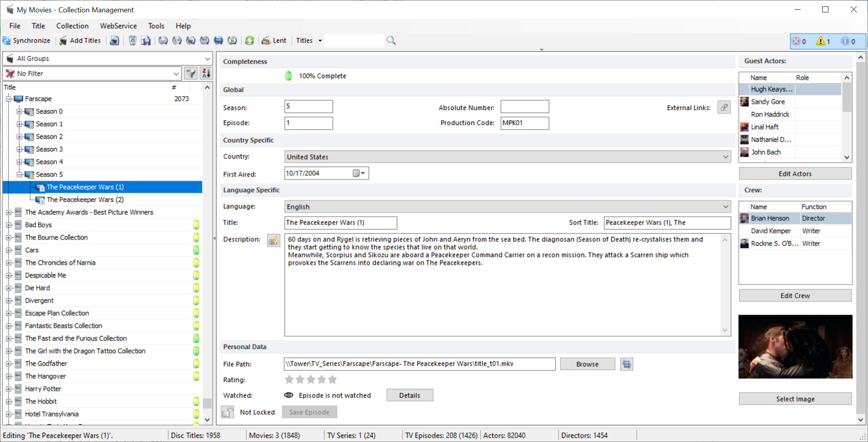
Task: Click the Select Image button
Action: (795, 399)
